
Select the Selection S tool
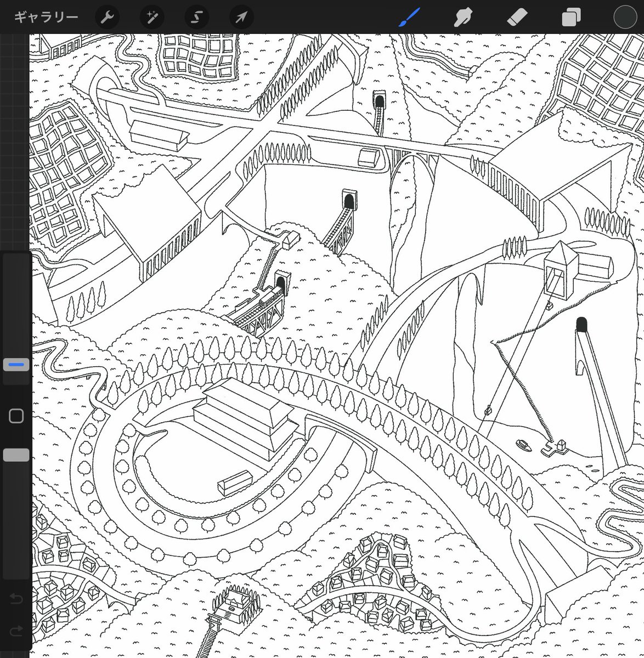(x=196, y=18)
